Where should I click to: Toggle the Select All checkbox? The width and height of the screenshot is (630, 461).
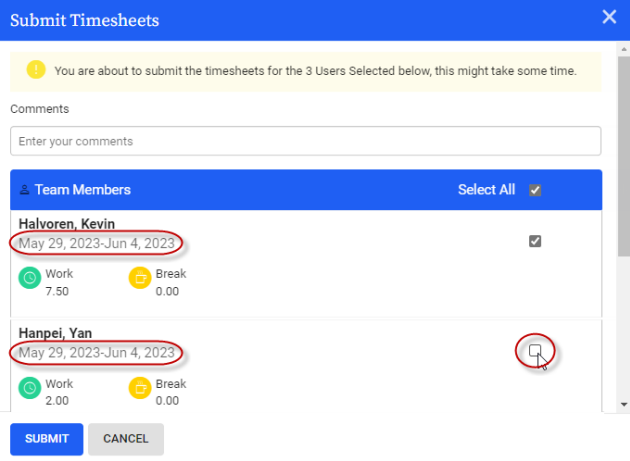pos(535,190)
